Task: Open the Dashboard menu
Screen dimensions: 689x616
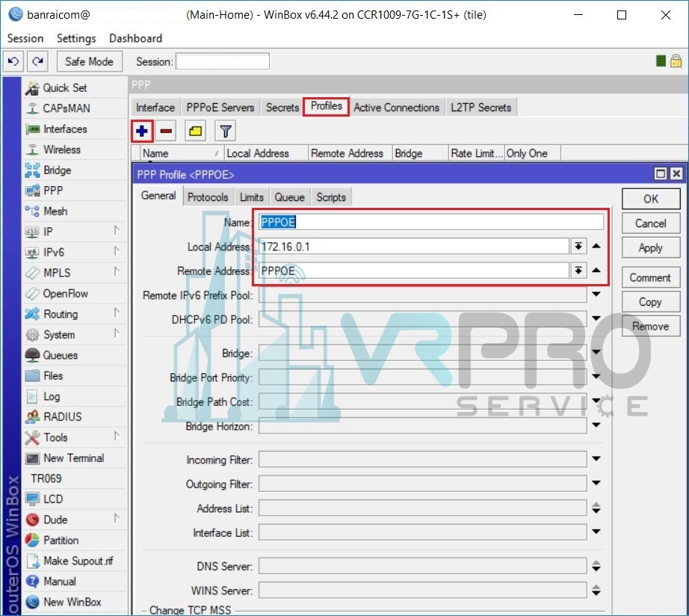Action: click(136, 38)
